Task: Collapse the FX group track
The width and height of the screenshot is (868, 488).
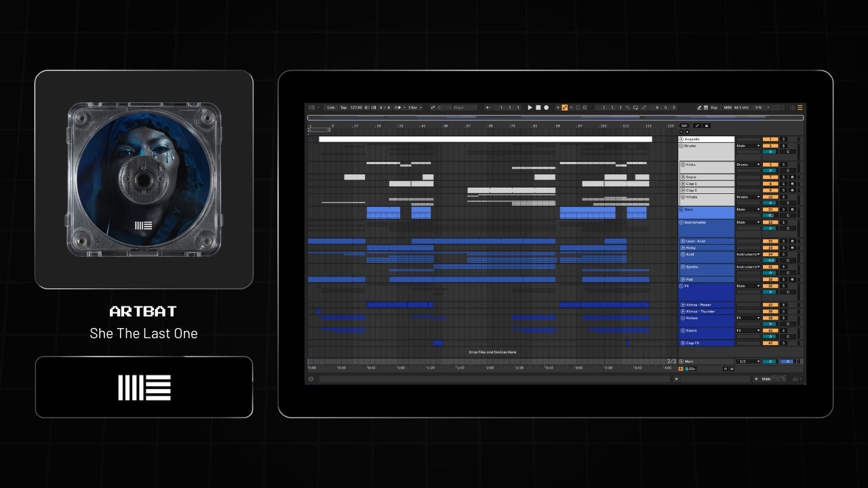Action: (x=682, y=286)
